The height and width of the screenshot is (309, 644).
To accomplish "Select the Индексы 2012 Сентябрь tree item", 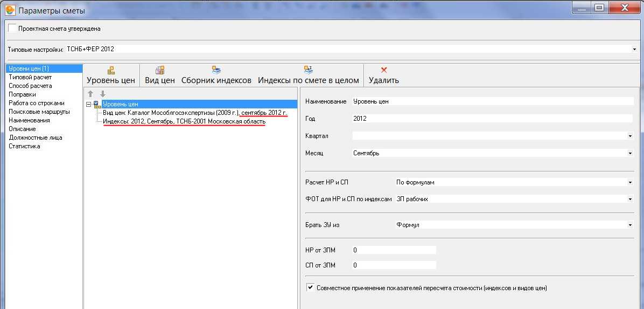I will [184, 121].
